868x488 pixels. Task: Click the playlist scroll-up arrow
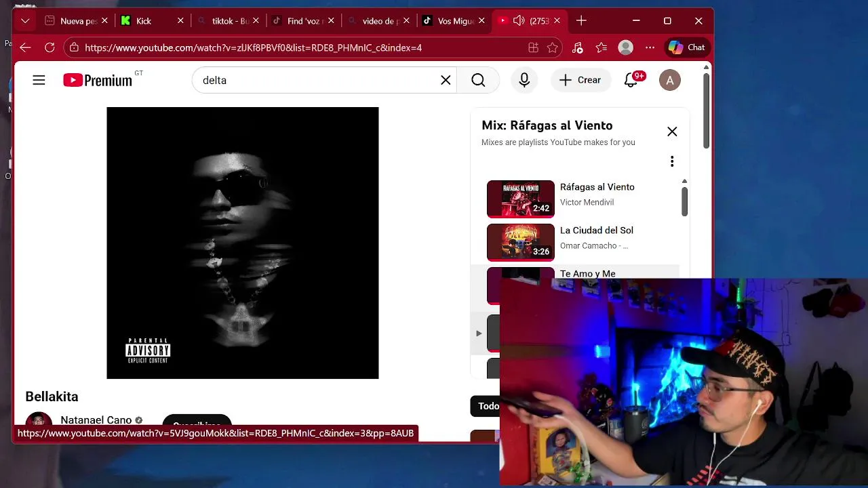[684, 182]
